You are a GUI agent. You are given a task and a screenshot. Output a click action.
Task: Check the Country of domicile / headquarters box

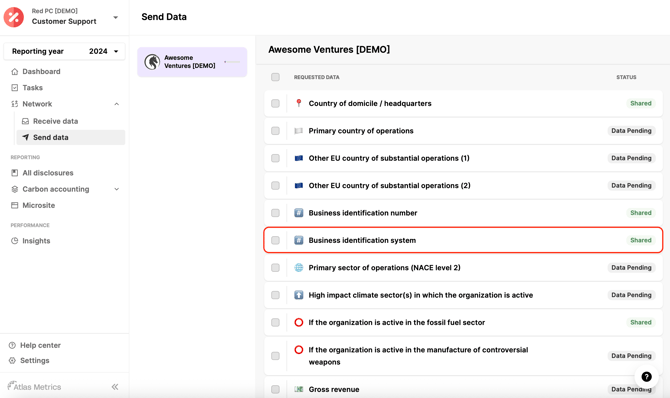pyautogui.click(x=275, y=103)
